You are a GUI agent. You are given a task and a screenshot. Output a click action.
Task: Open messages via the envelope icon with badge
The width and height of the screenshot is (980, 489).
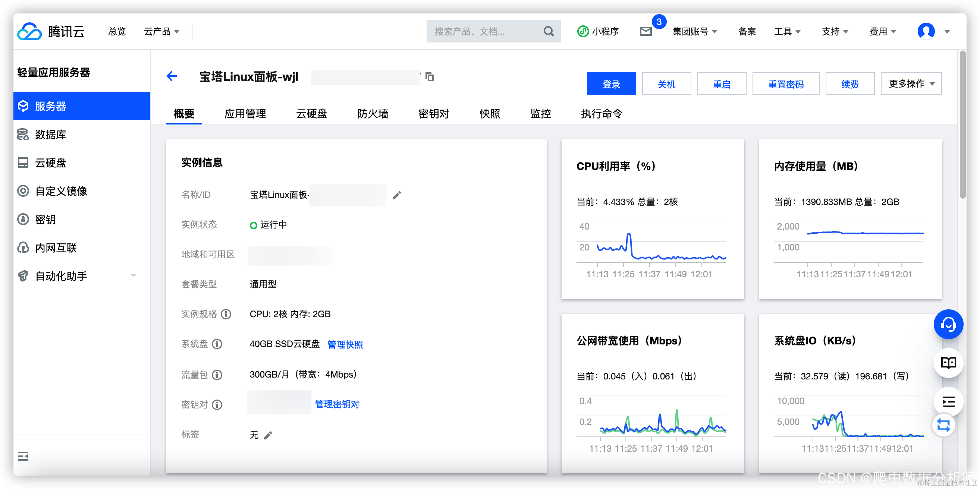point(646,31)
